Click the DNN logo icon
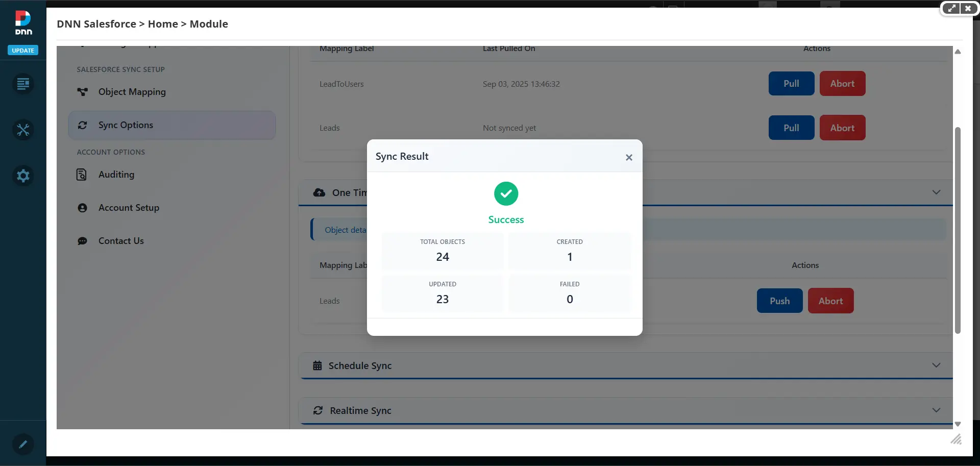 23,23
